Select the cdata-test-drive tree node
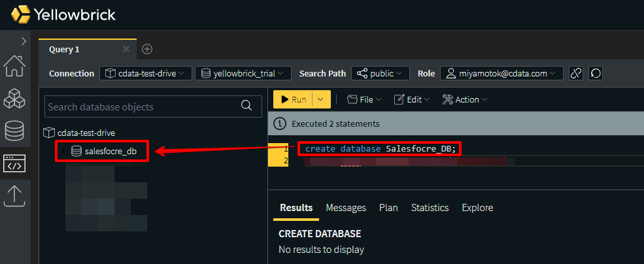Screen dimensions: 644x264 point(79,133)
